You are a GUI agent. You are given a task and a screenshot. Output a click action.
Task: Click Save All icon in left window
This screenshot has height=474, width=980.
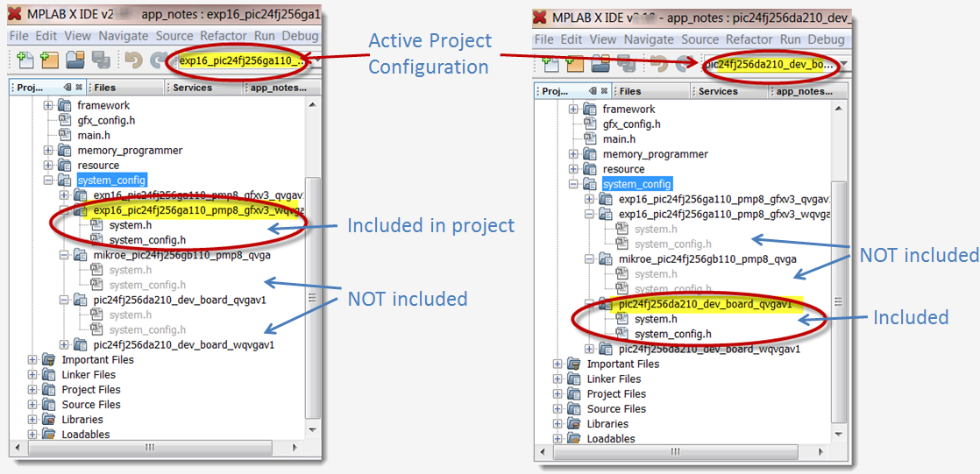101,60
